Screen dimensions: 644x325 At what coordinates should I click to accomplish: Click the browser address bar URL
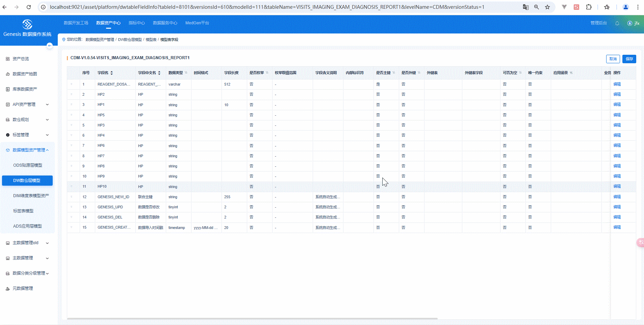click(267, 7)
